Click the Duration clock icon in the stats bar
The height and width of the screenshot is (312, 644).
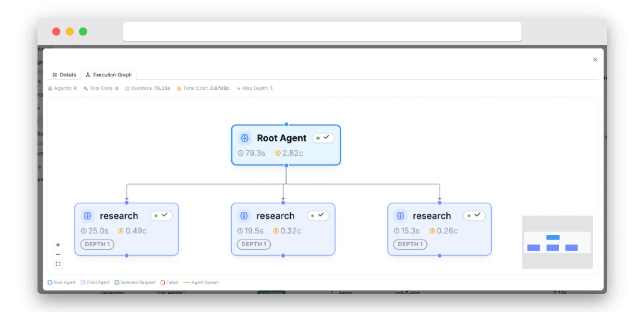click(x=127, y=89)
